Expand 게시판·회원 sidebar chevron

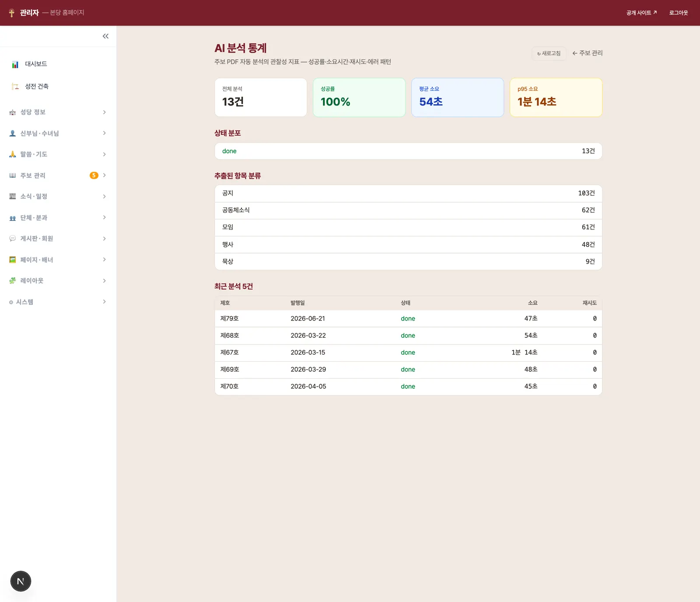104,239
